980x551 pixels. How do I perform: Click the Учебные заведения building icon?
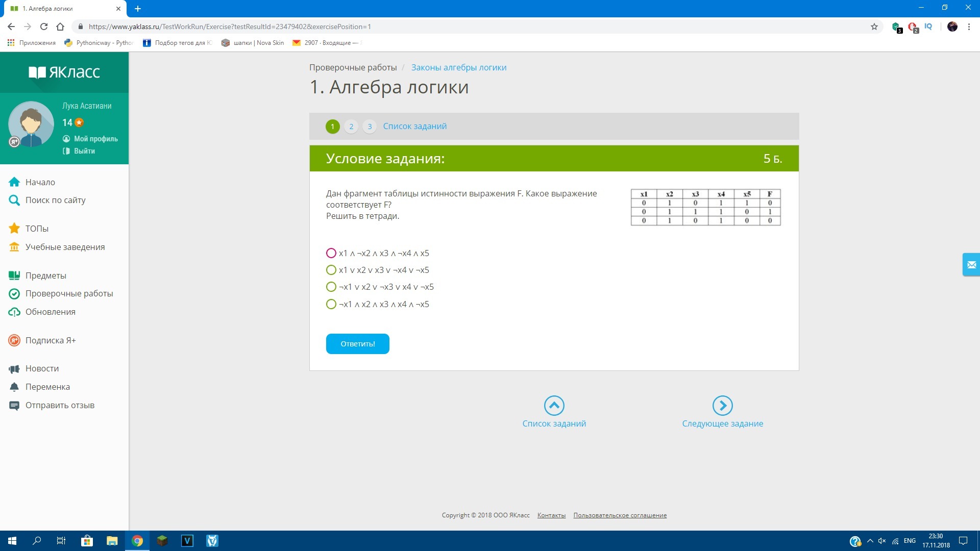[14, 247]
